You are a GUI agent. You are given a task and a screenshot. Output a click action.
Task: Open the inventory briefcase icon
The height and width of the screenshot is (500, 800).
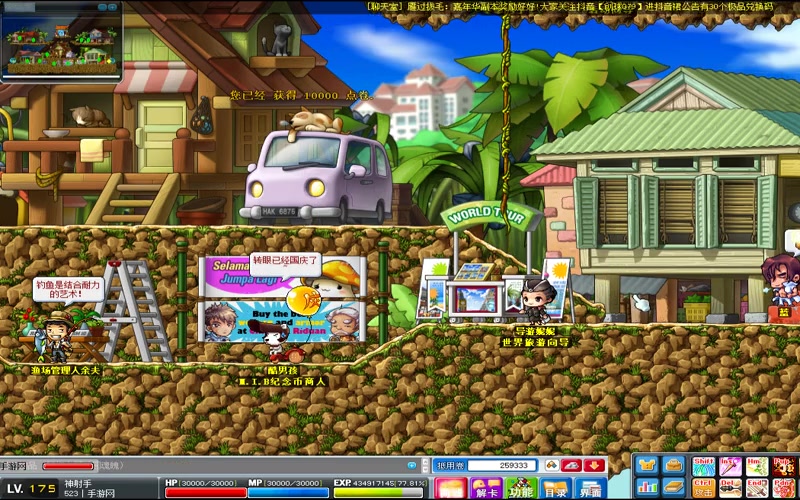(673, 466)
